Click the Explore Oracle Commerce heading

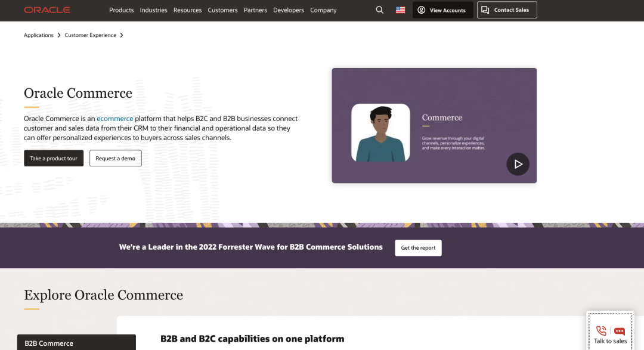[x=104, y=295]
